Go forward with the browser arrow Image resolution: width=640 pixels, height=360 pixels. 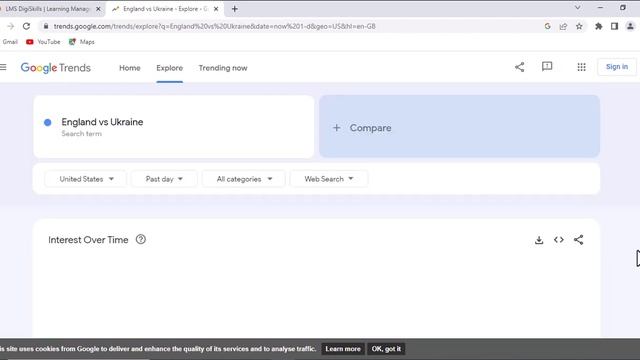[11, 26]
